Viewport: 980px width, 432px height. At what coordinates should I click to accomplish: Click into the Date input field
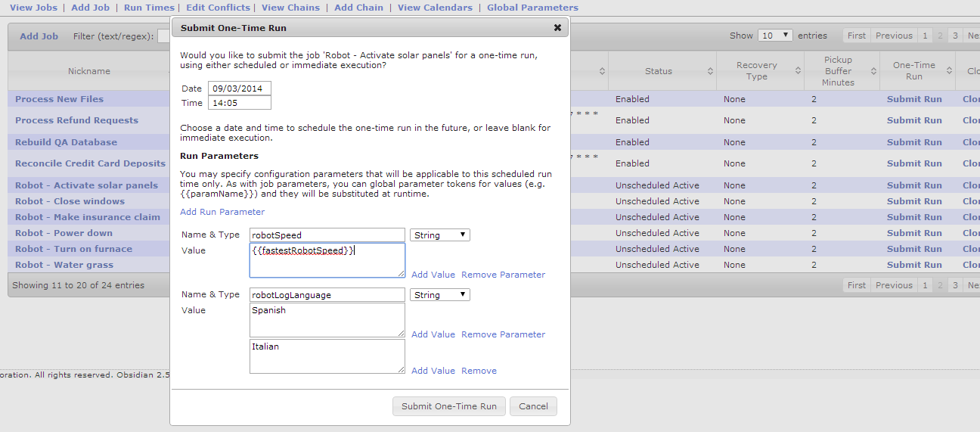click(x=239, y=89)
